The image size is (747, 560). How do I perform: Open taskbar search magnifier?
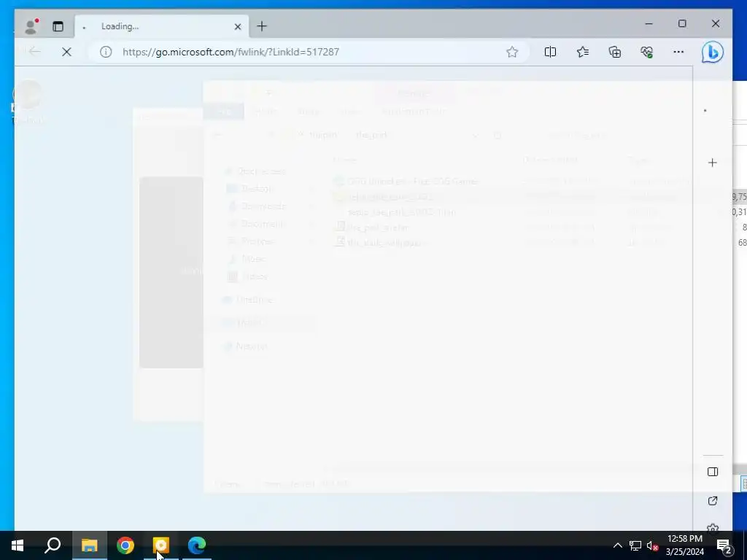click(x=53, y=545)
